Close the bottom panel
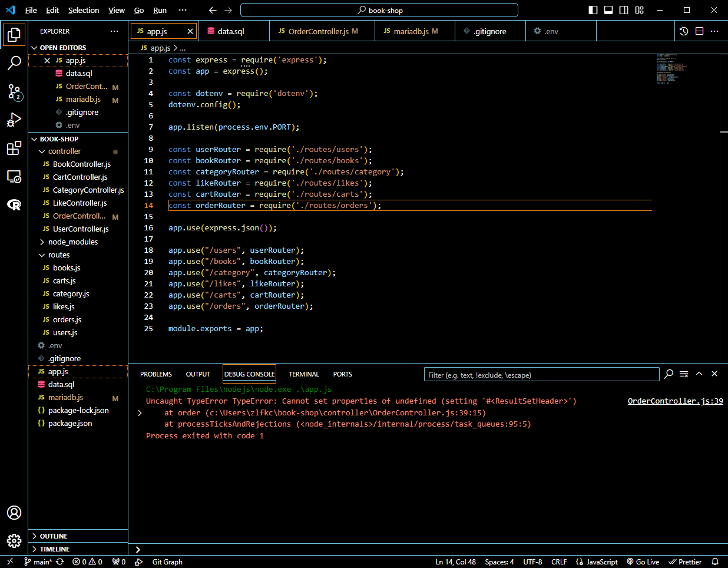This screenshot has width=728, height=568. (714, 374)
